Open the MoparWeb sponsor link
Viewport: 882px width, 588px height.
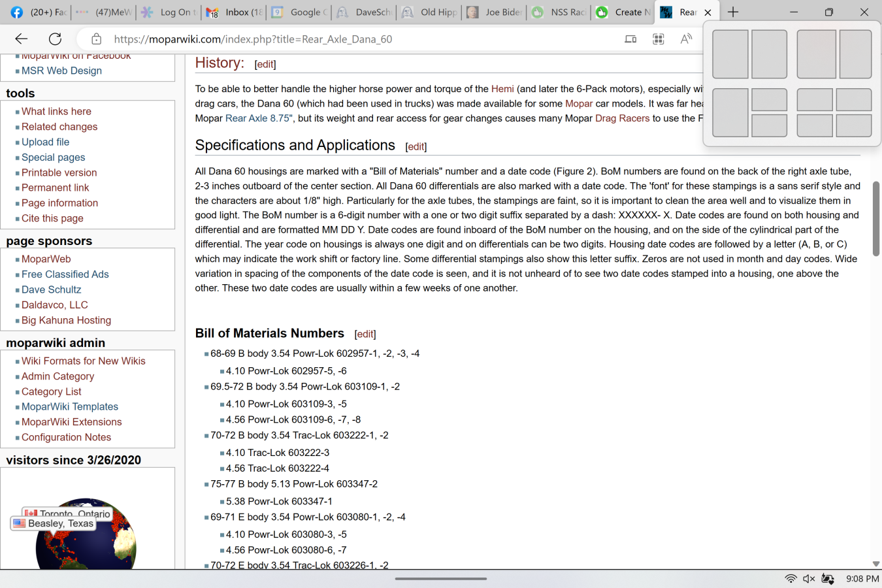point(46,259)
